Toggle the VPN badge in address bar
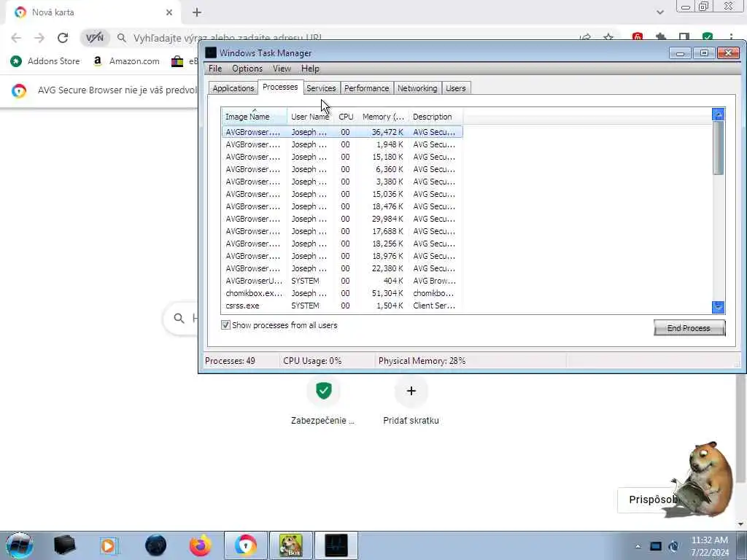This screenshot has height=560, width=747. pos(94,38)
